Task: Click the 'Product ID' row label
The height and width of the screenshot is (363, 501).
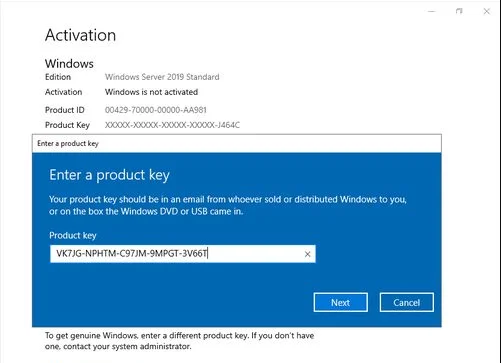Action: click(x=65, y=110)
